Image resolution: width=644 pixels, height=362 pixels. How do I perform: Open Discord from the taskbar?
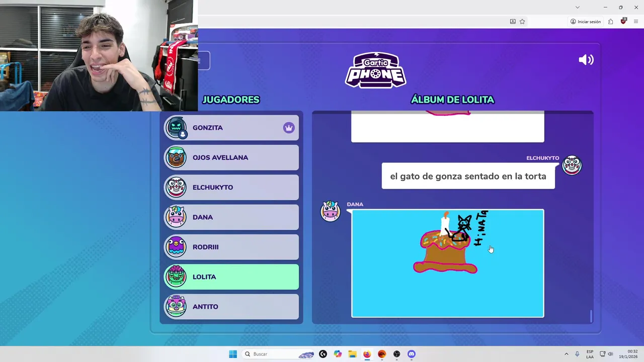pos(412,354)
